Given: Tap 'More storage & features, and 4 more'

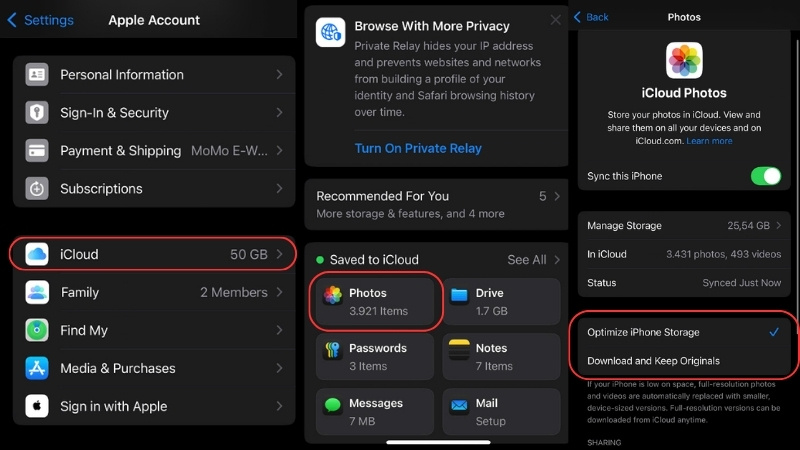Looking at the screenshot, I should (410, 214).
